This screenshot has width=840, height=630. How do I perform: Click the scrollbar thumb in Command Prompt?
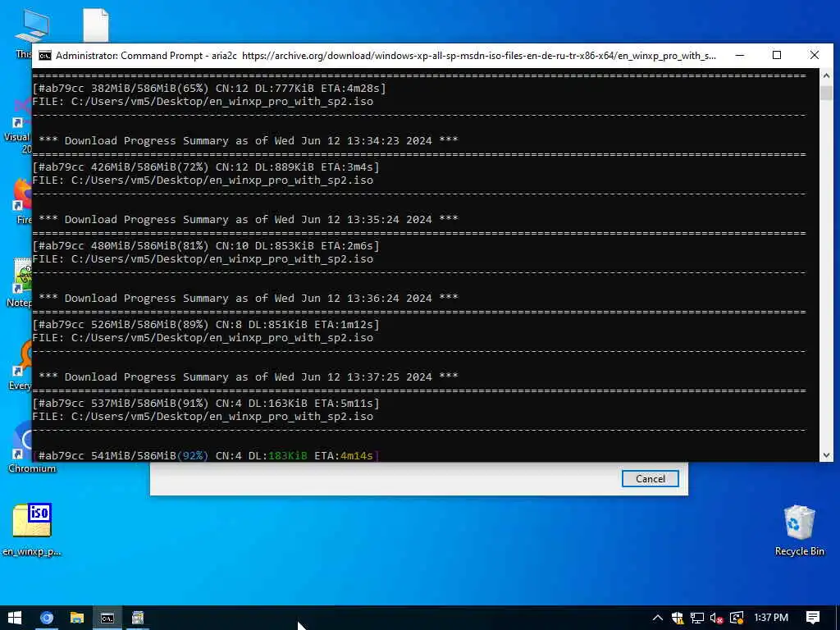(x=826, y=93)
